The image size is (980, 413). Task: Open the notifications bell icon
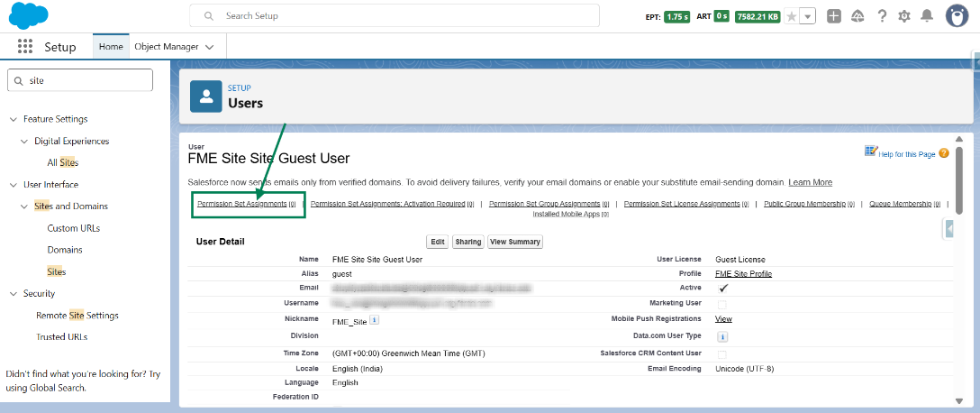927,16
